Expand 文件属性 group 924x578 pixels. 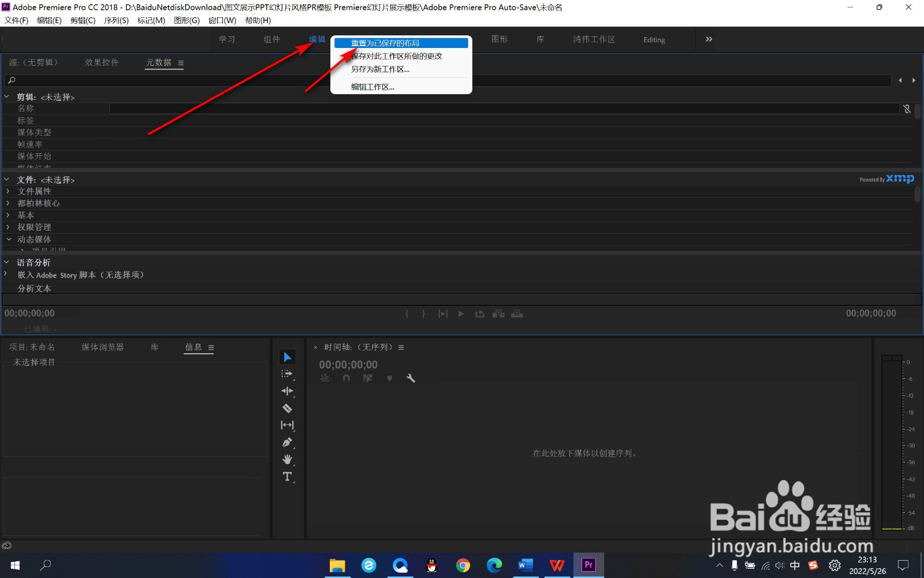point(8,191)
